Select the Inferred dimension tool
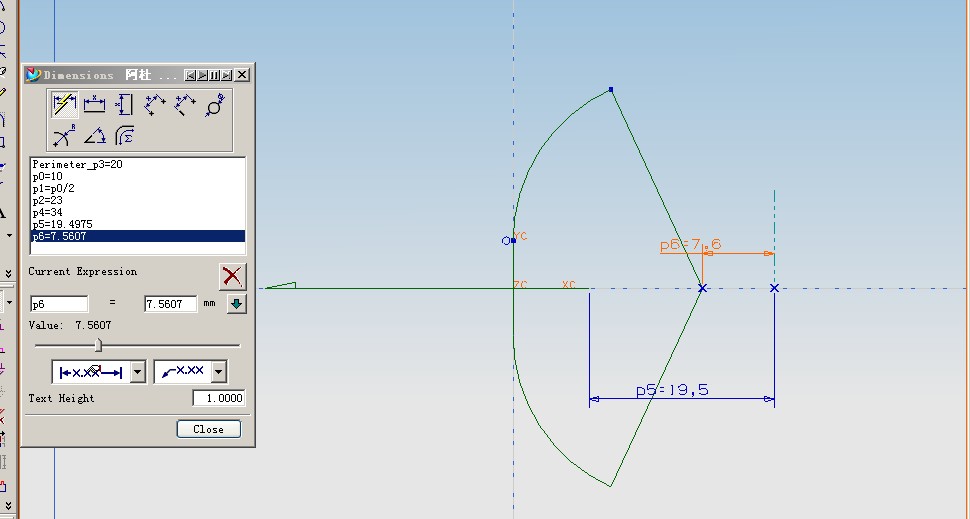The image size is (970, 519). [x=65, y=105]
